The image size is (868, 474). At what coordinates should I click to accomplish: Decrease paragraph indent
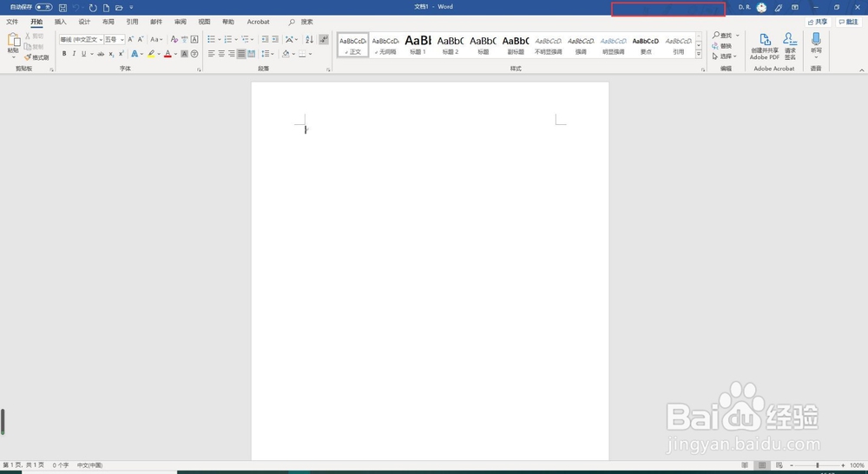tap(265, 39)
